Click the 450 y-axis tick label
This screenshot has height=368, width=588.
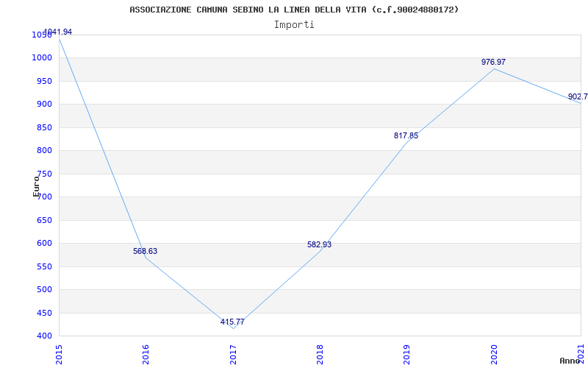coord(44,313)
